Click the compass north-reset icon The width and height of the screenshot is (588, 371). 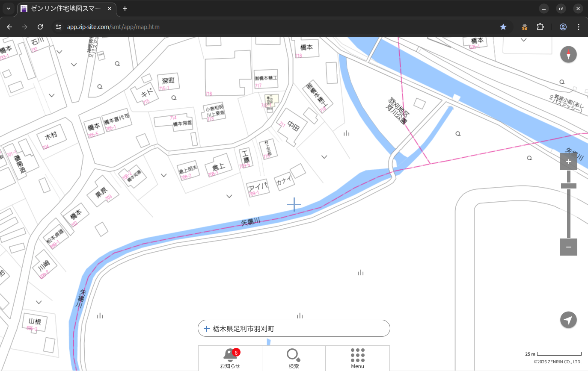coord(568,55)
